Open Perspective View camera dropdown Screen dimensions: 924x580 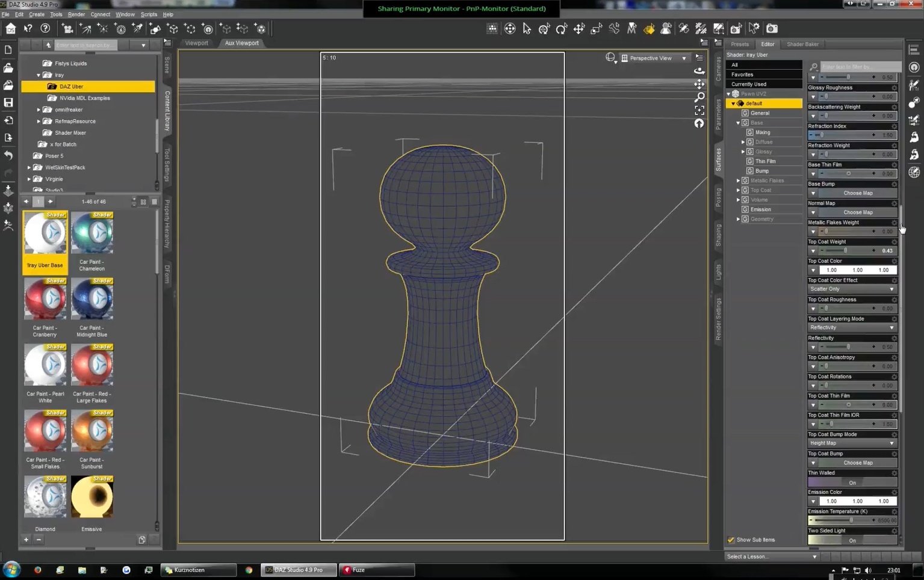[x=654, y=58]
